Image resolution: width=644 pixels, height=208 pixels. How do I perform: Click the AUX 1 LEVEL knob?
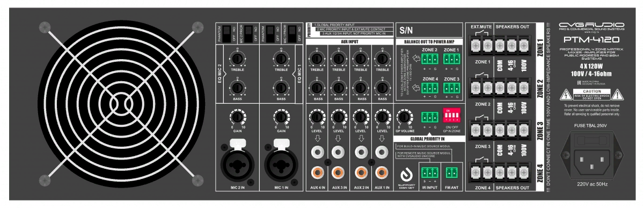pyautogui.click(x=382, y=116)
